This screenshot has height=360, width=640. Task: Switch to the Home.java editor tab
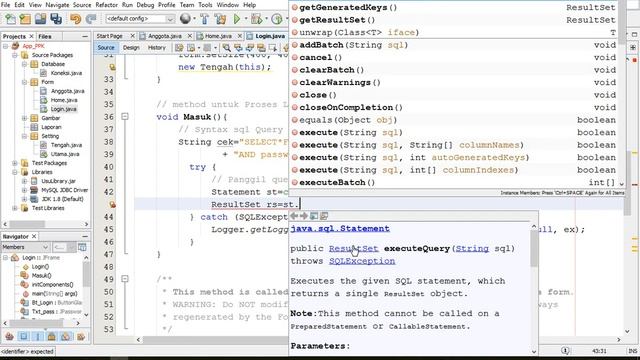pos(218,36)
